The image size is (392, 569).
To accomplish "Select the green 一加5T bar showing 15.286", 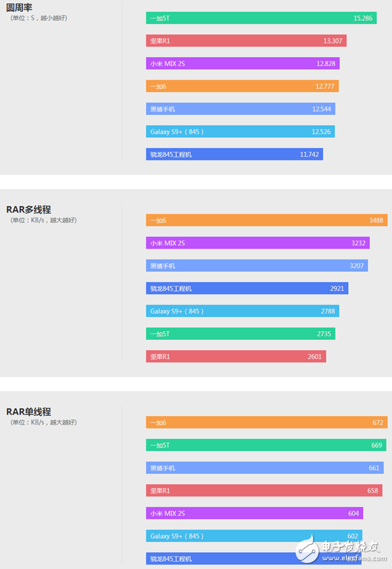I will [x=261, y=18].
